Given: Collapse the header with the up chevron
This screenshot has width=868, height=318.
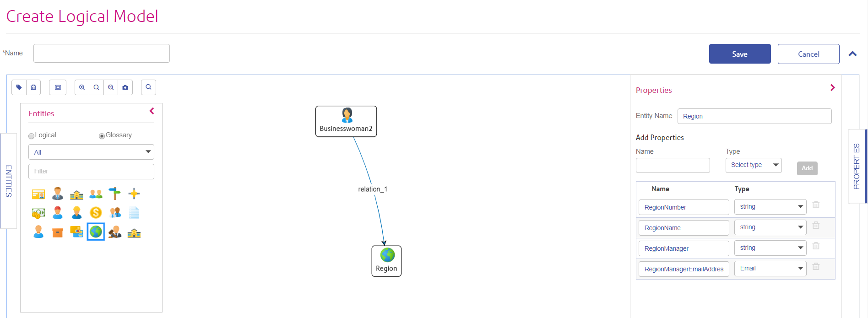Looking at the screenshot, I should tap(852, 54).
